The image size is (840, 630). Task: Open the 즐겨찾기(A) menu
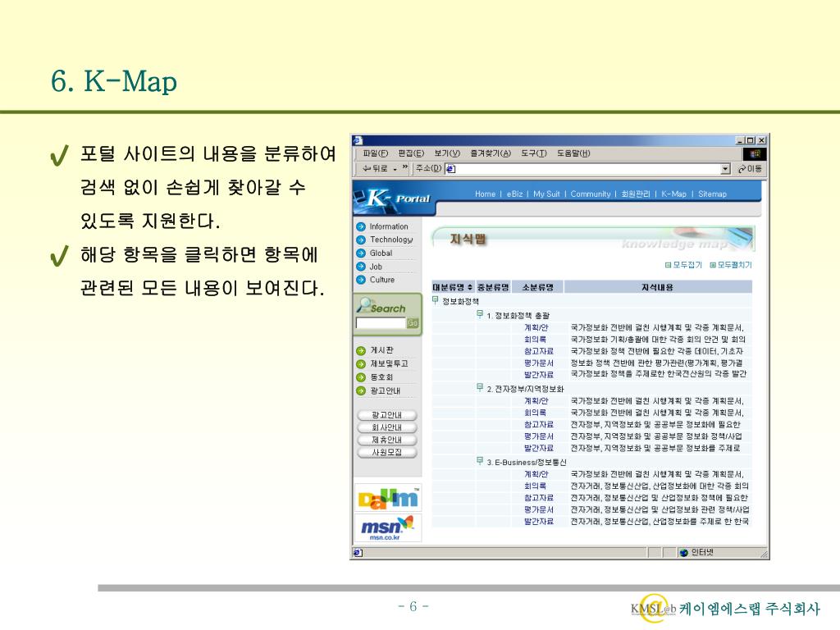(491, 153)
